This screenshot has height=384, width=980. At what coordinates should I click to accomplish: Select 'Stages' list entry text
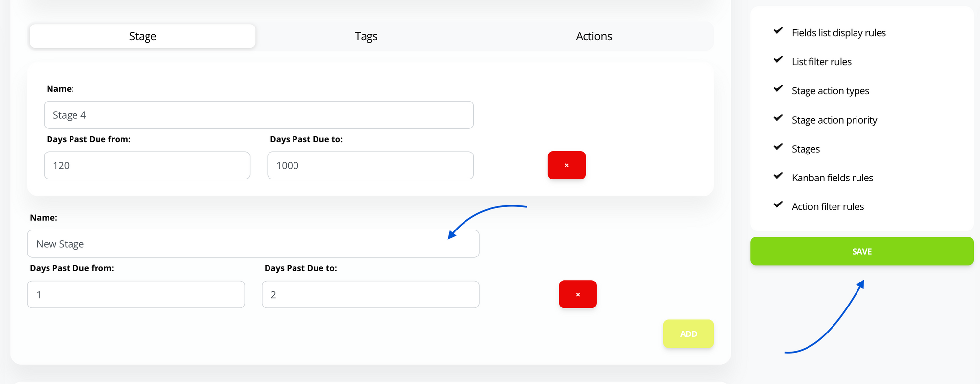[806, 149]
